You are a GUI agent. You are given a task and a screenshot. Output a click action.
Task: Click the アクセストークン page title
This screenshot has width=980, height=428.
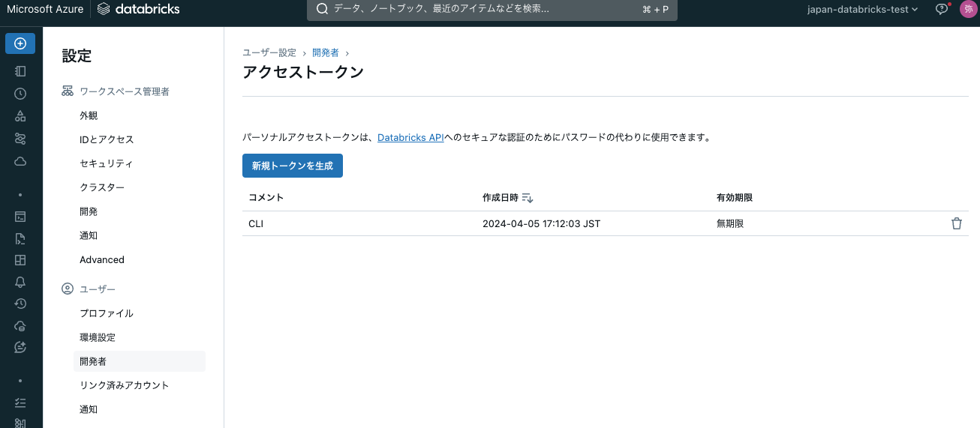[x=303, y=72]
